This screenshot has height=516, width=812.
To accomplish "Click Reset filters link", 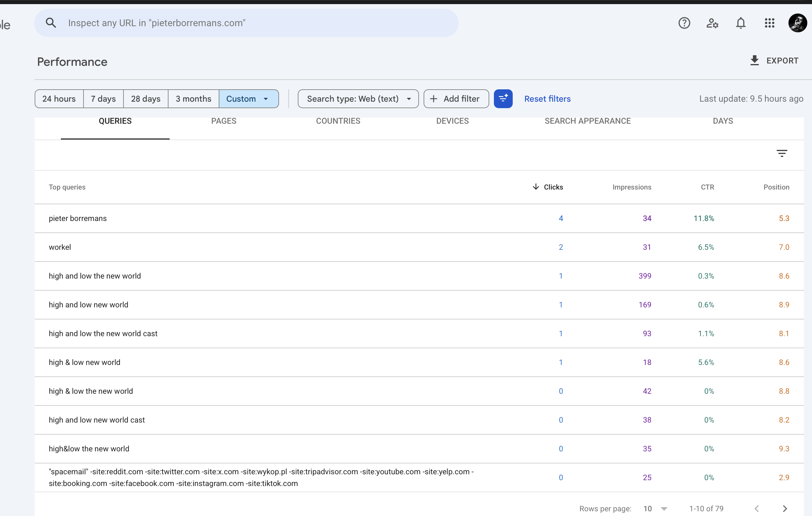I will point(547,99).
